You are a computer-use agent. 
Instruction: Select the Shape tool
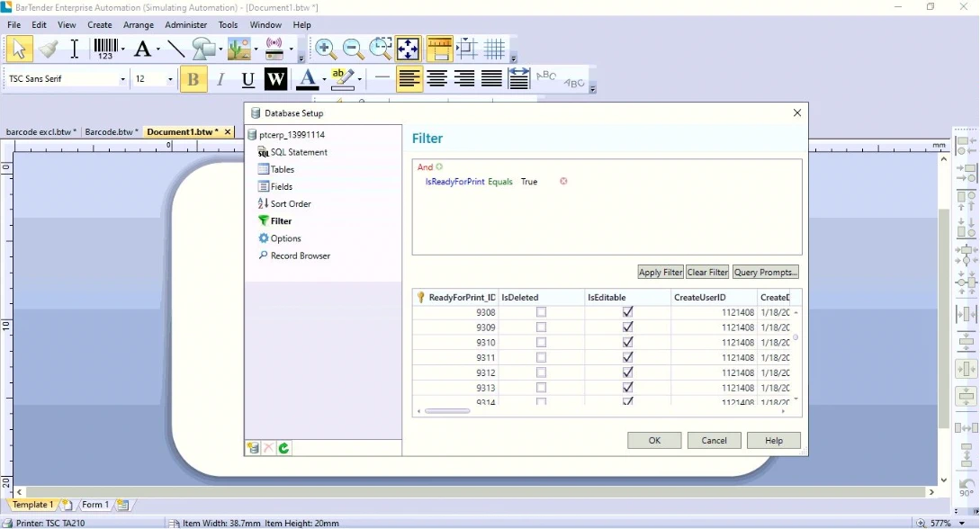(202, 49)
